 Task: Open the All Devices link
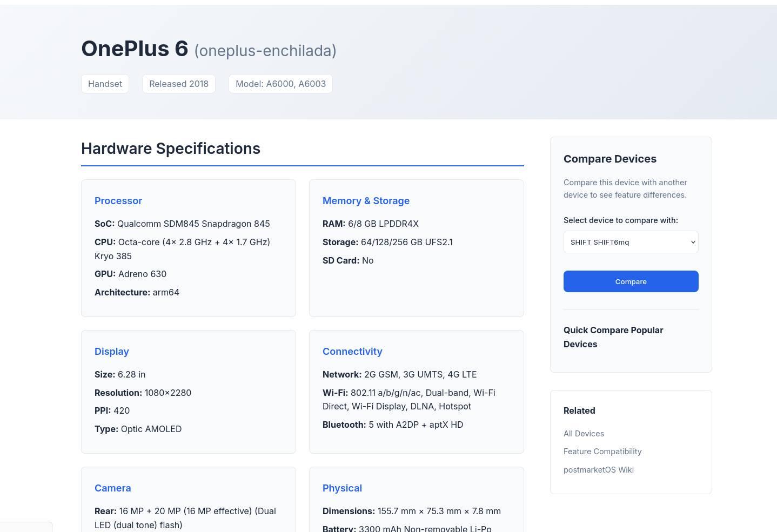click(x=584, y=434)
